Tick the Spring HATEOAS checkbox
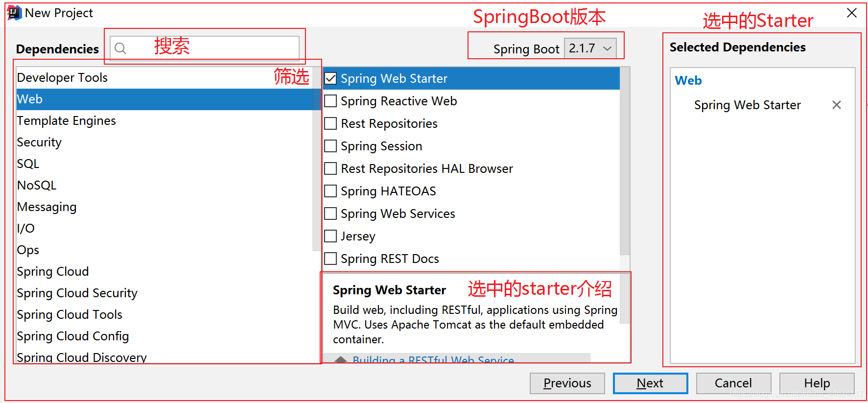 coord(330,191)
